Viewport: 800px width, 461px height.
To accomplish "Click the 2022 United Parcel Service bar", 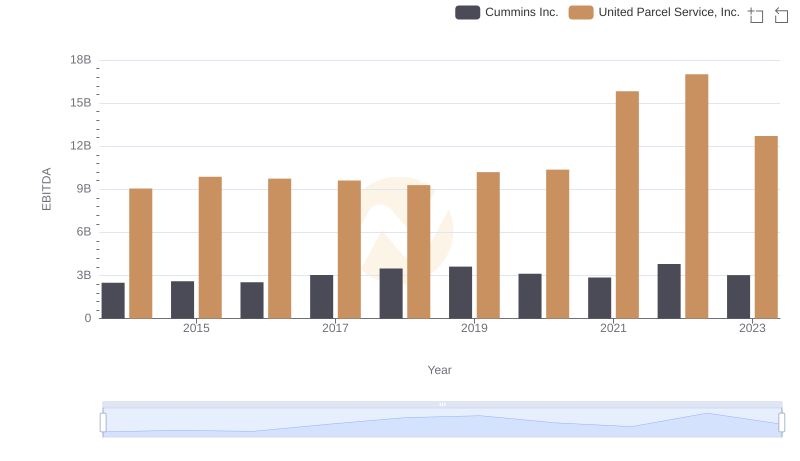I will pyautogui.click(x=696, y=196).
